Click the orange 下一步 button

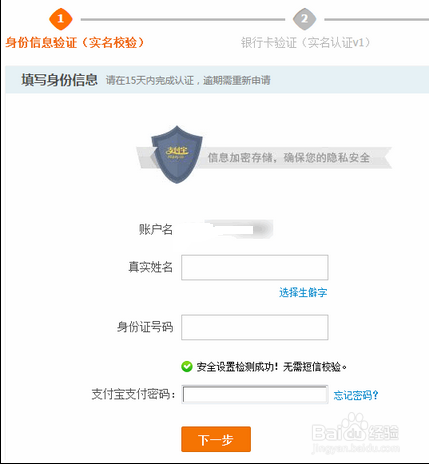click(216, 439)
